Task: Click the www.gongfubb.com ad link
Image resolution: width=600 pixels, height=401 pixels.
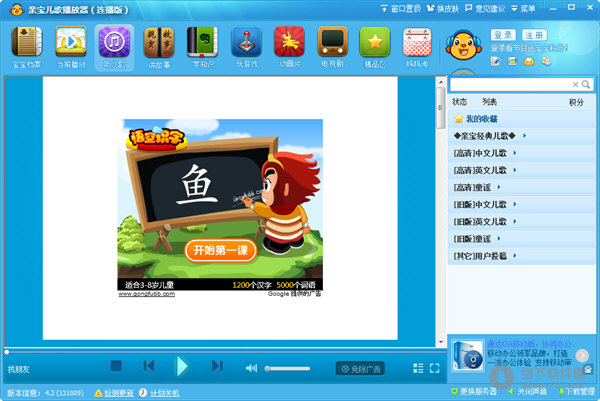Action: coord(147,294)
